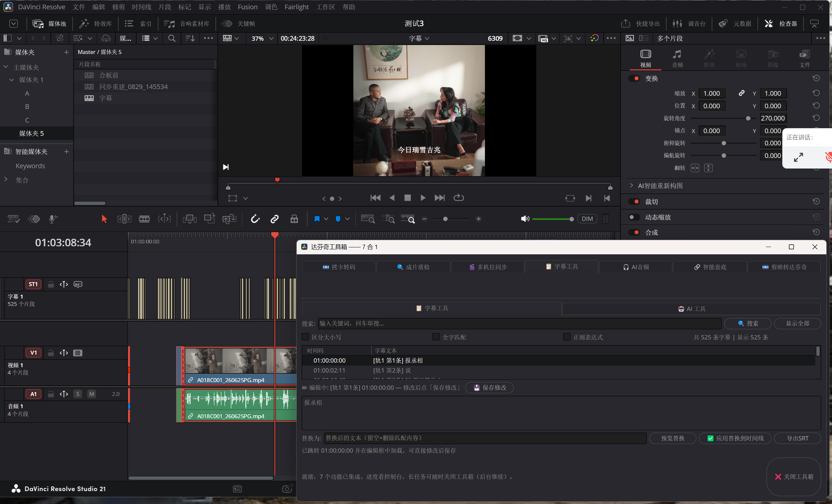Toggle the snapping magnet icon
Image resolution: width=832 pixels, height=504 pixels.
(255, 219)
